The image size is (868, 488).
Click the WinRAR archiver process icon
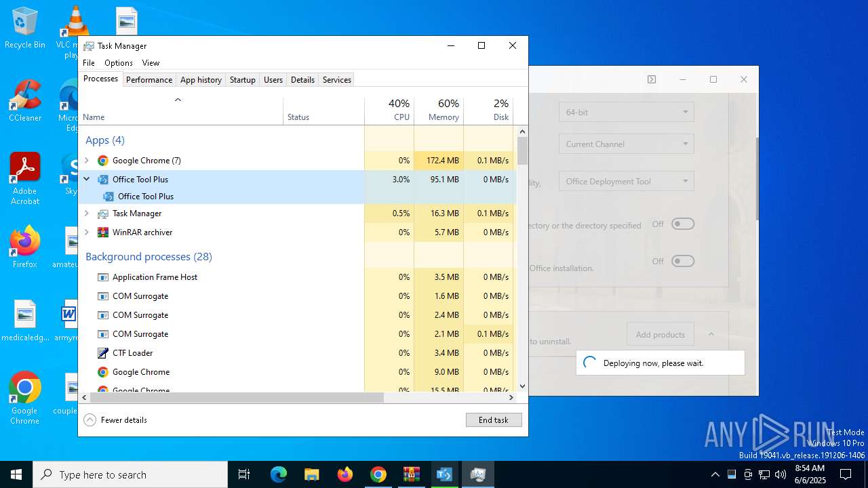[x=103, y=232]
